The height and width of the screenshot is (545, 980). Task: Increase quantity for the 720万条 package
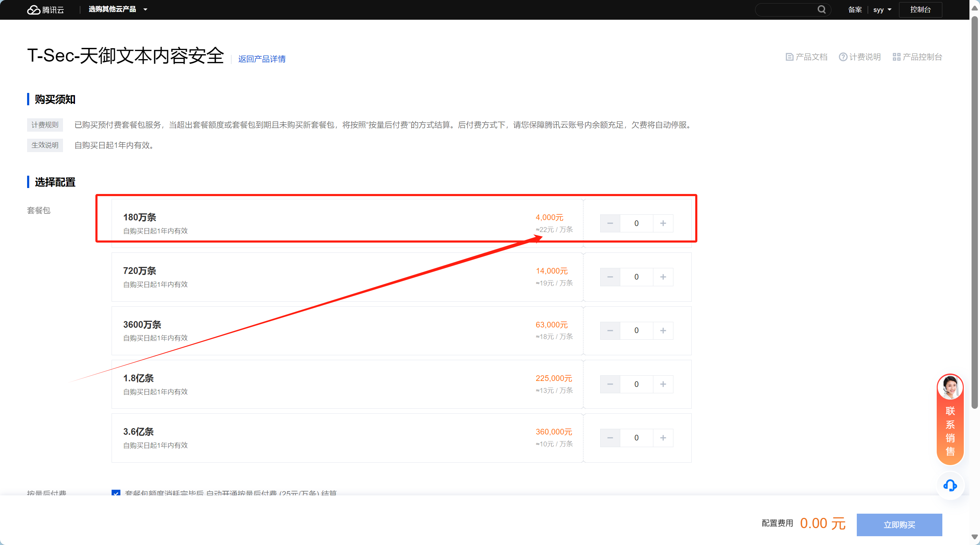[663, 277]
